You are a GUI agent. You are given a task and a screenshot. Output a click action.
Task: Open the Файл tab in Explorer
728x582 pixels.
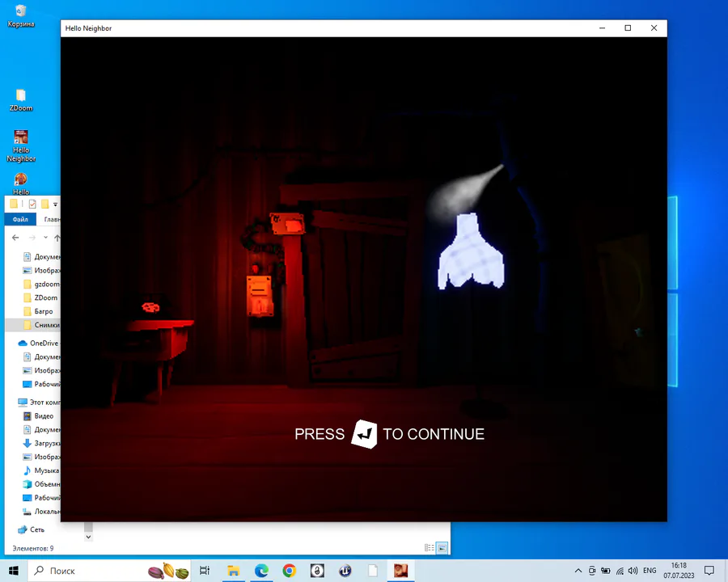click(20, 219)
